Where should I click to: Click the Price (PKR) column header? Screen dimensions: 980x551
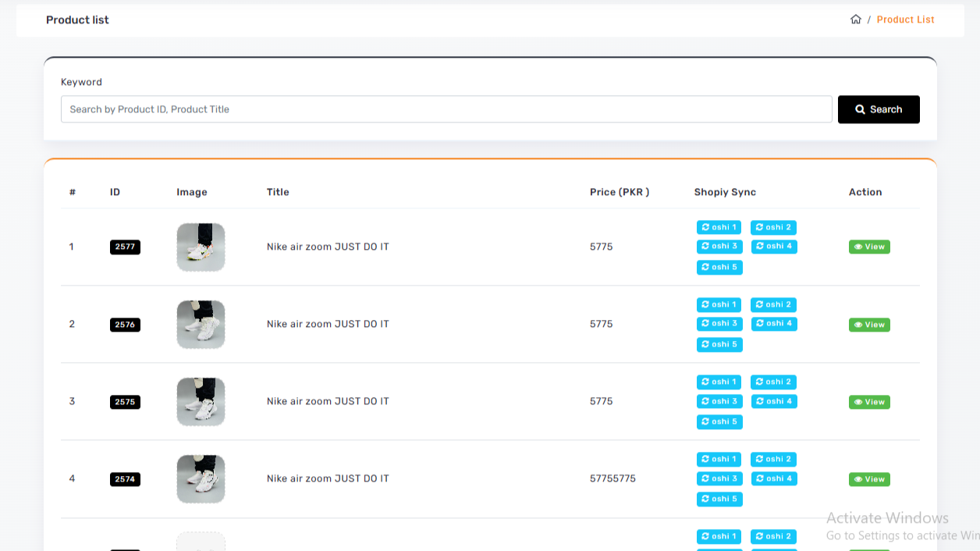[620, 192]
